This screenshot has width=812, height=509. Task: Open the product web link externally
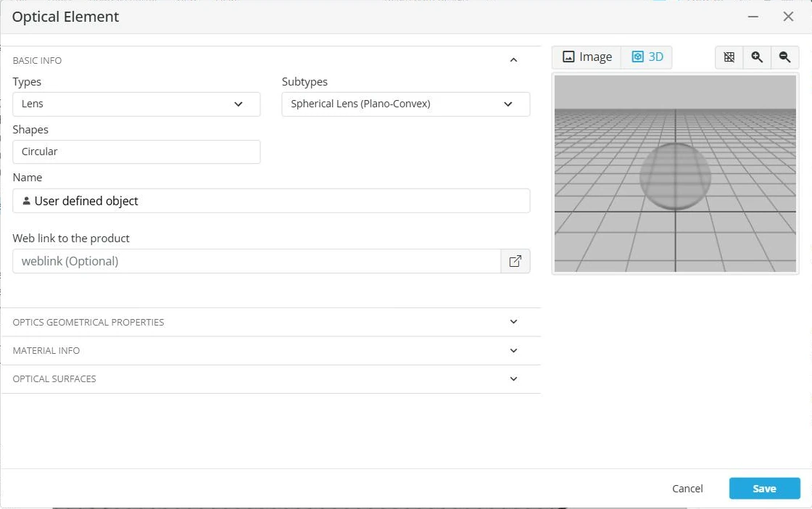(515, 261)
